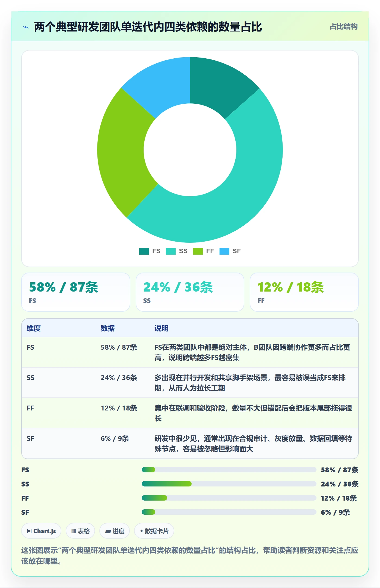380x588 pixels.
Task: Click the chart title heading text
Action: coord(148,27)
